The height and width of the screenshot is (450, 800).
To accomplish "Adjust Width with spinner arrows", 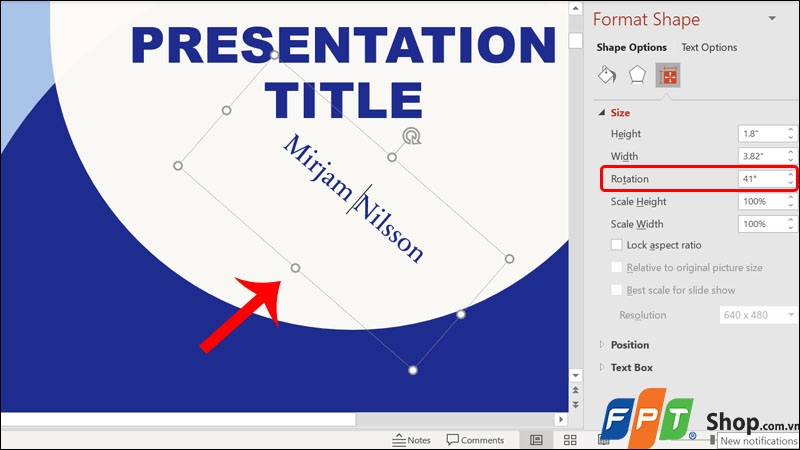I will [x=791, y=156].
